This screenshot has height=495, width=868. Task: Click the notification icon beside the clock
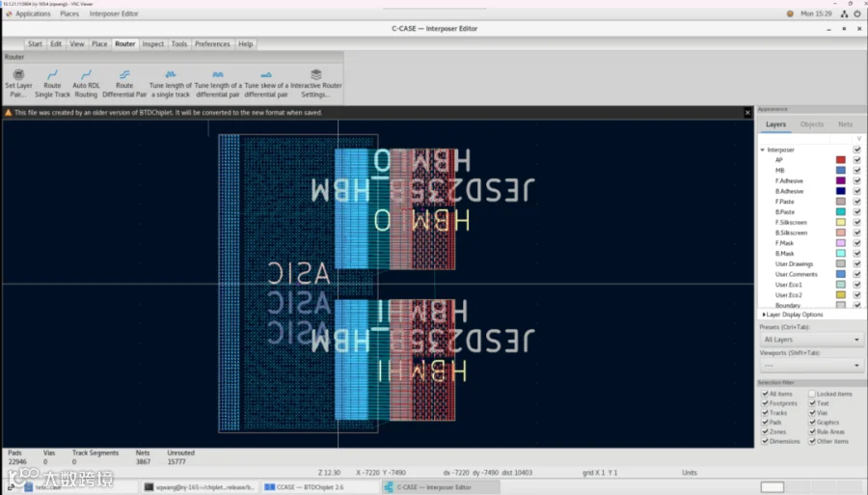tap(790, 14)
